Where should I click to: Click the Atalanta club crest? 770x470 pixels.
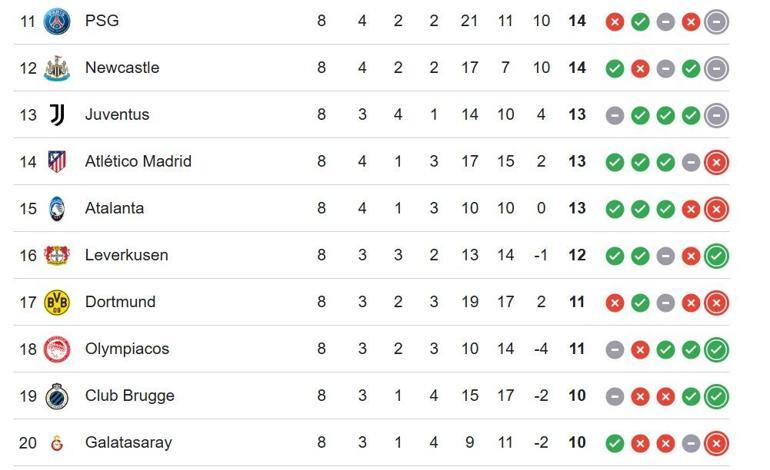point(57,209)
